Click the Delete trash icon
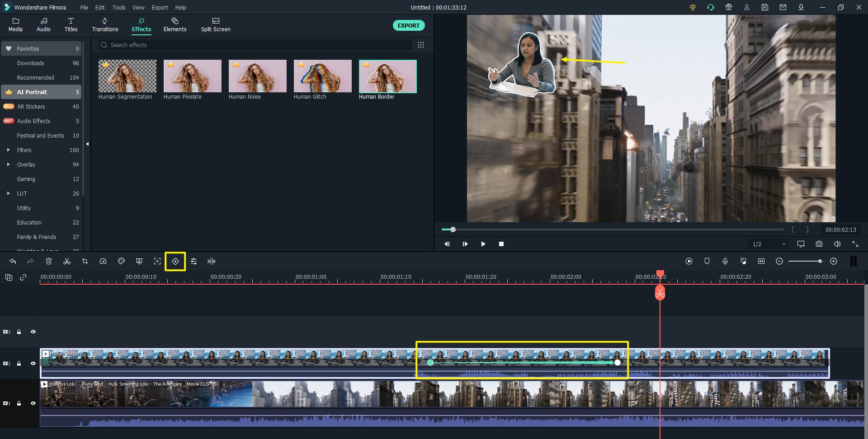This screenshot has height=439, width=868. tap(49, 261)
